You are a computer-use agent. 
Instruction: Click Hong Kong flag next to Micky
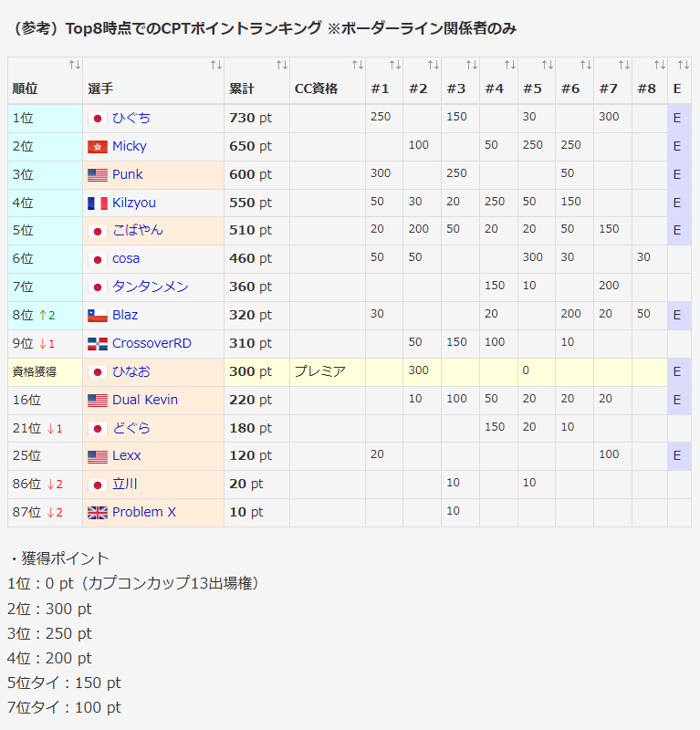tap(98, 147)
